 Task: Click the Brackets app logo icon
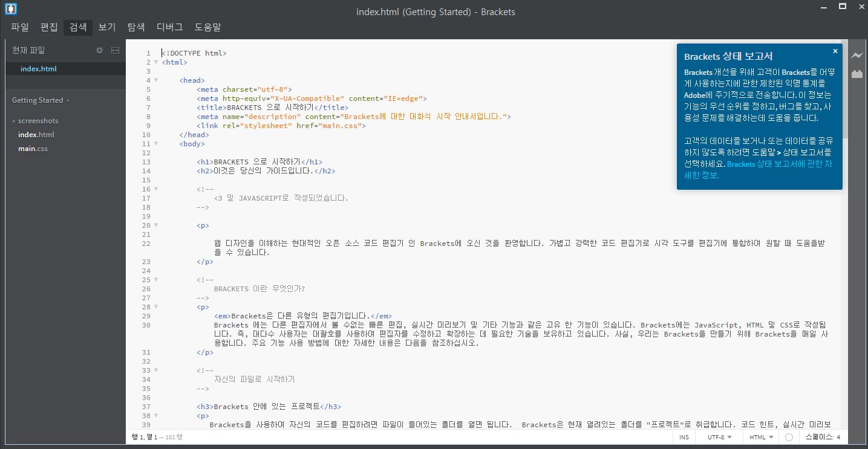(11, 8)
